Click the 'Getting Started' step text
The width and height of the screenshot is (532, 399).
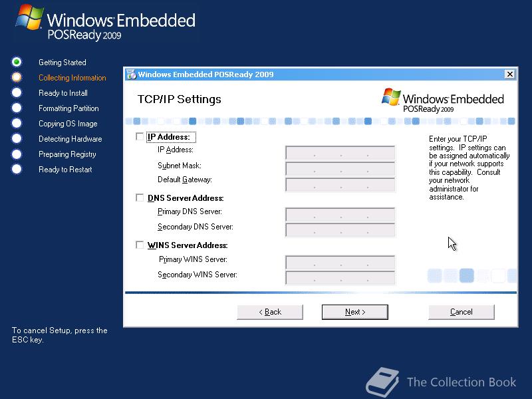pos(63,63)
